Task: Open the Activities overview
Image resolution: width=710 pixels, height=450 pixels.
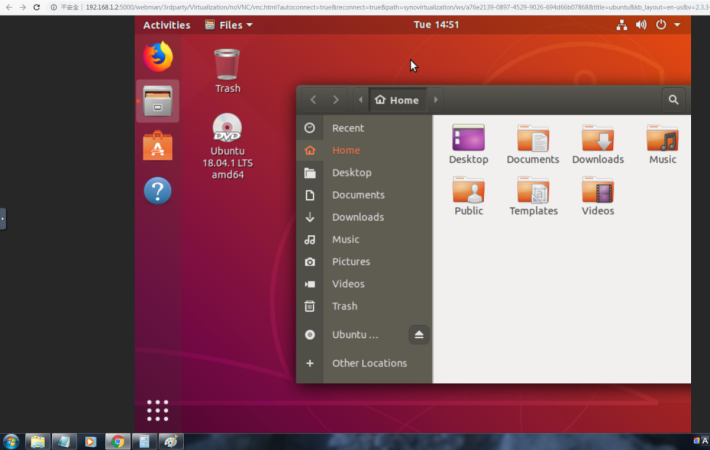Action: click(167, 25)
